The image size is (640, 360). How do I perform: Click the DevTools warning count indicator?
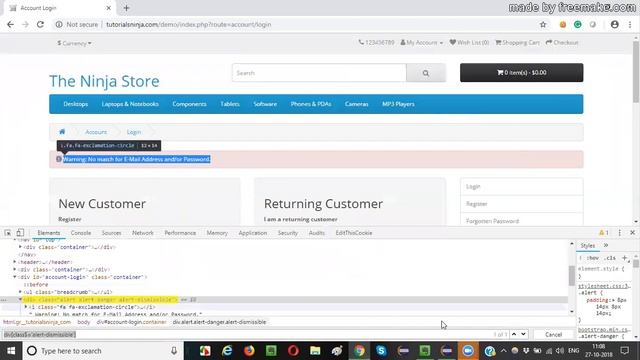click(604, 233)
